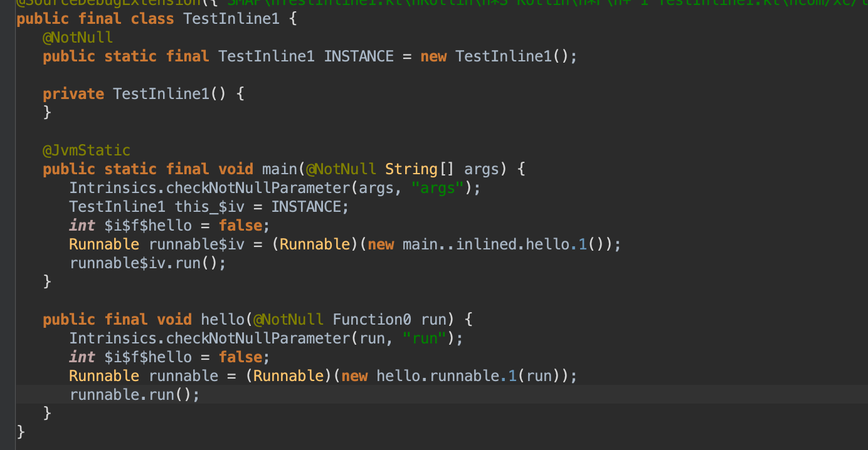Click the private keyword of the constructor

click(x=73, y=94)
